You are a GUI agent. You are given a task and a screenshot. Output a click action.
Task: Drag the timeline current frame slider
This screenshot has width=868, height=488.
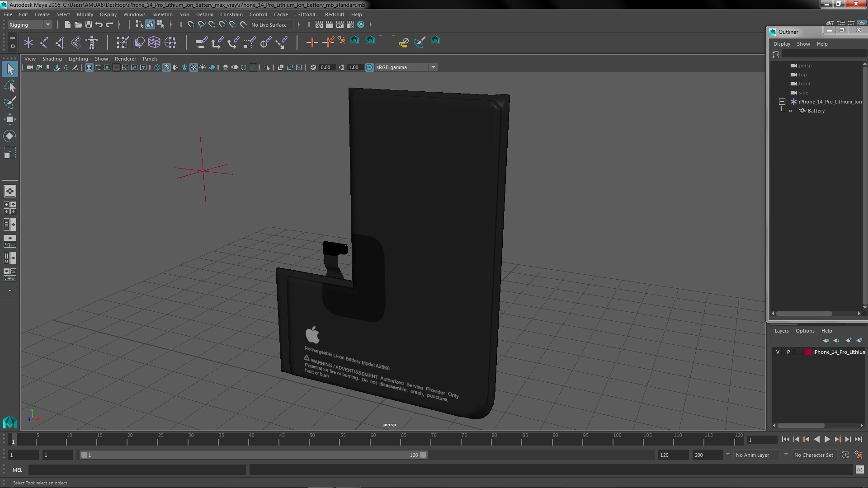(85, 455)
